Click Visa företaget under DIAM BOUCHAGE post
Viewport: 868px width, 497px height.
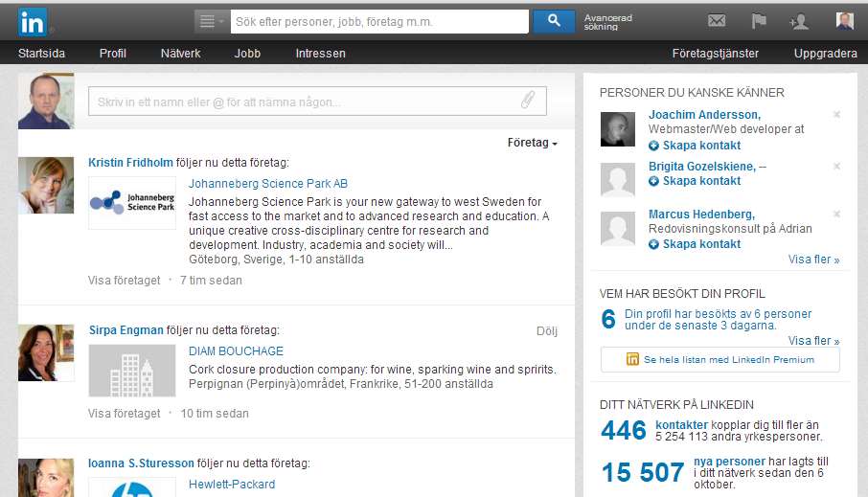124,414
